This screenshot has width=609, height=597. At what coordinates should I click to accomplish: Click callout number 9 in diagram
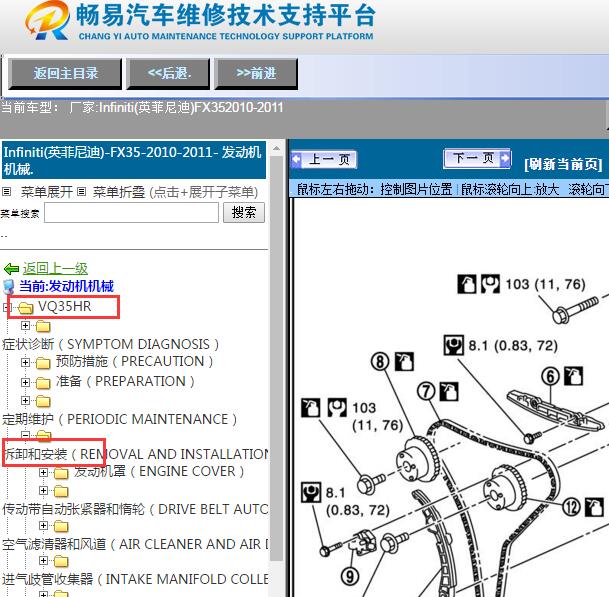tap(349, 576)
